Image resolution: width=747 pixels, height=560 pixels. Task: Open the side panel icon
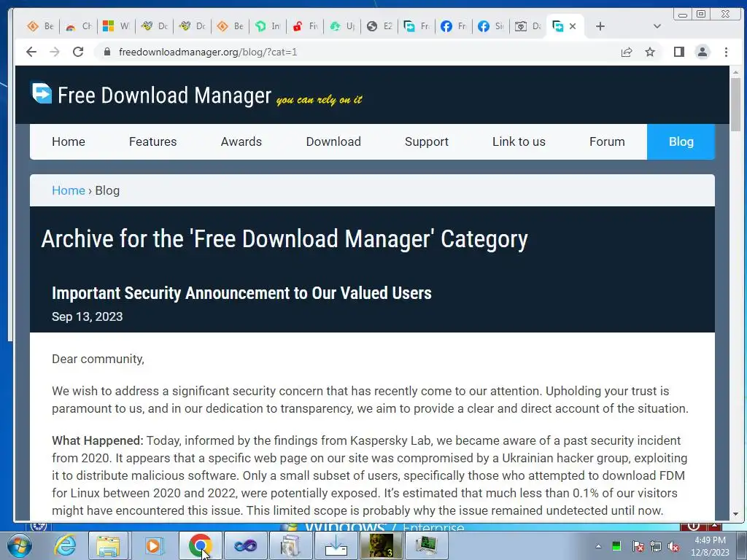pos(679,52)
